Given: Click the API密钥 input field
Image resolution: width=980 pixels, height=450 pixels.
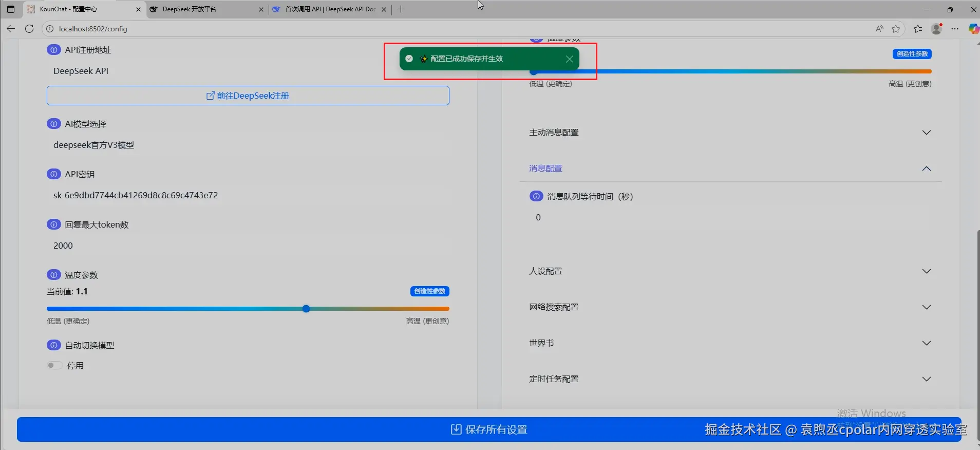Looking at the screenshot, I should pos(248,195).
